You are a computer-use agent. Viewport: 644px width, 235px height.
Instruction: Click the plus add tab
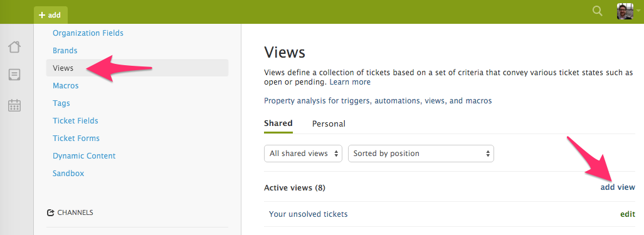51,15
